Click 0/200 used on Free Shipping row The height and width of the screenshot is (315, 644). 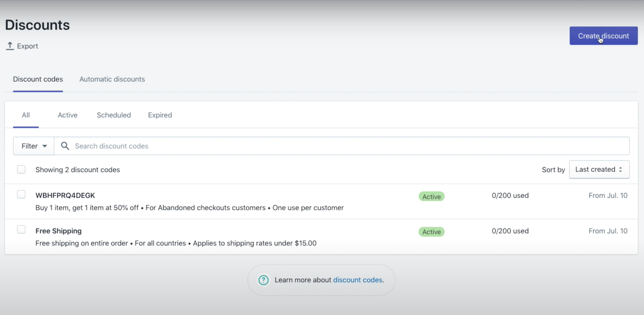510,231
